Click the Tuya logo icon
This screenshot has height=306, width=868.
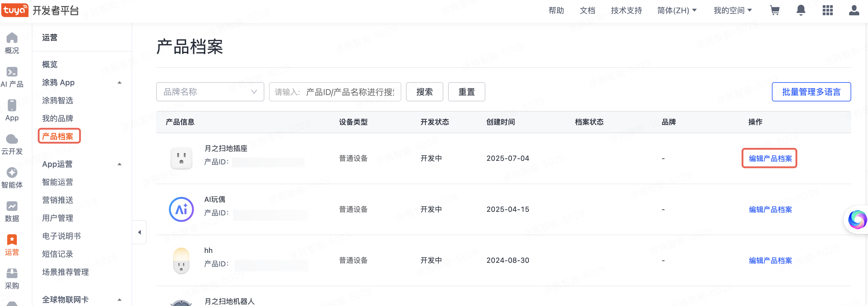[x=14, y=10]
